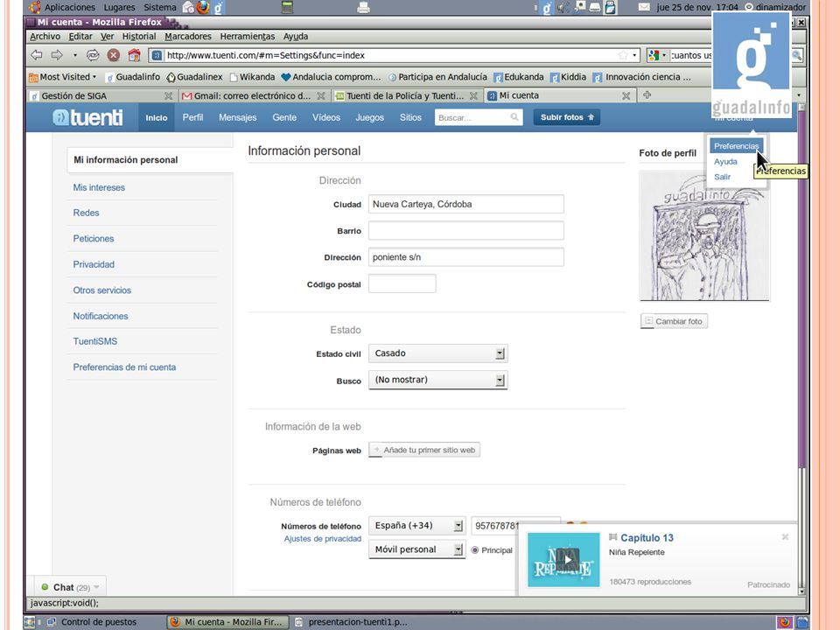Open the Estado civil dropdown
This screenshot has width=840, height=630.
(x=437, y=353)
